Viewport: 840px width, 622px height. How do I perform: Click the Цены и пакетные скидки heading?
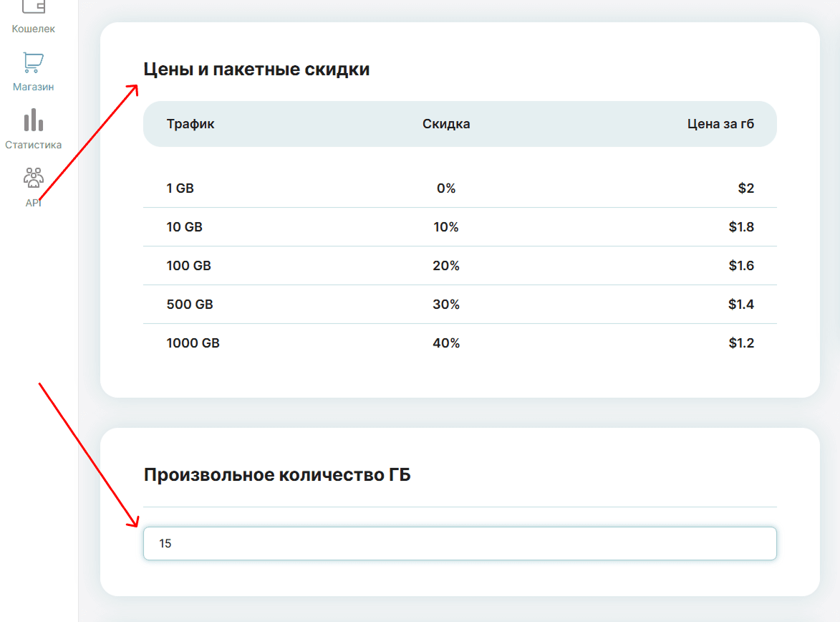tap(256, 70)
